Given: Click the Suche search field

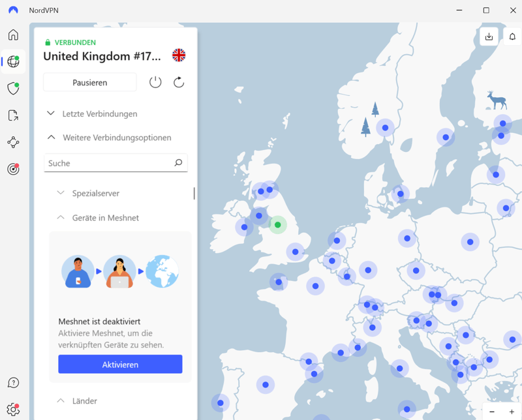Looking at the screenshot, I should tap(108, 163).
